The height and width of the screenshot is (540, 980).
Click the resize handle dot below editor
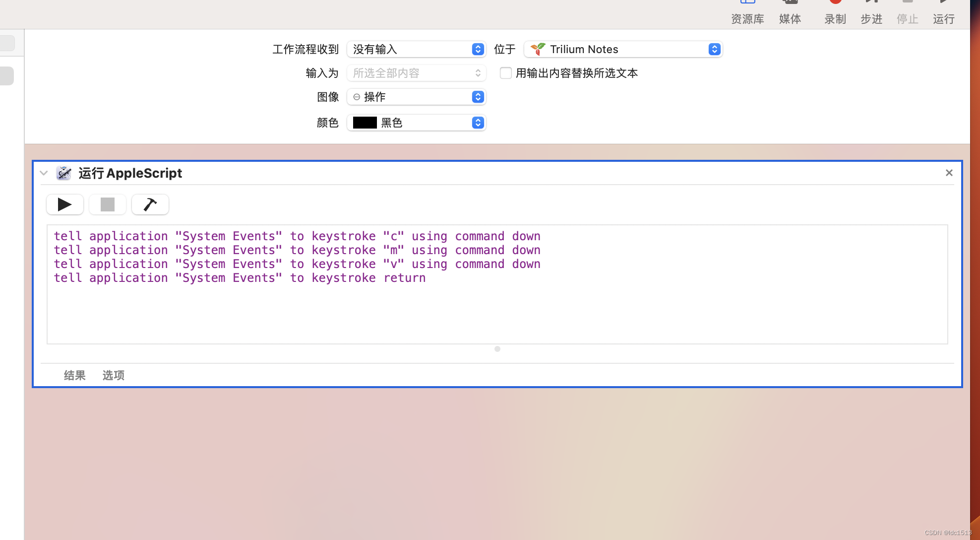(497, 349)
